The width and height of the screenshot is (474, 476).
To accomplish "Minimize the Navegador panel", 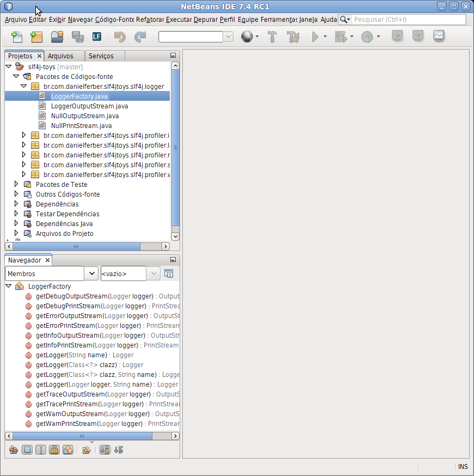I will [x=173, y=260].
